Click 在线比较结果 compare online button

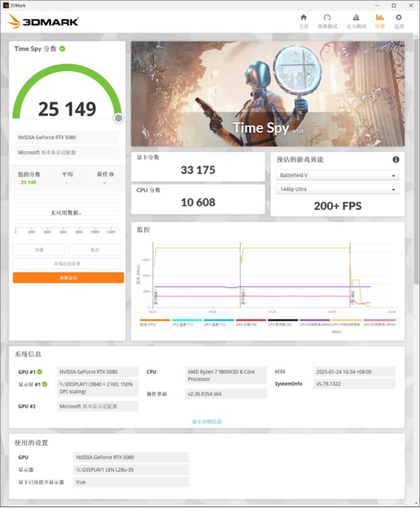pyautogui.click(x=67, y=264)
